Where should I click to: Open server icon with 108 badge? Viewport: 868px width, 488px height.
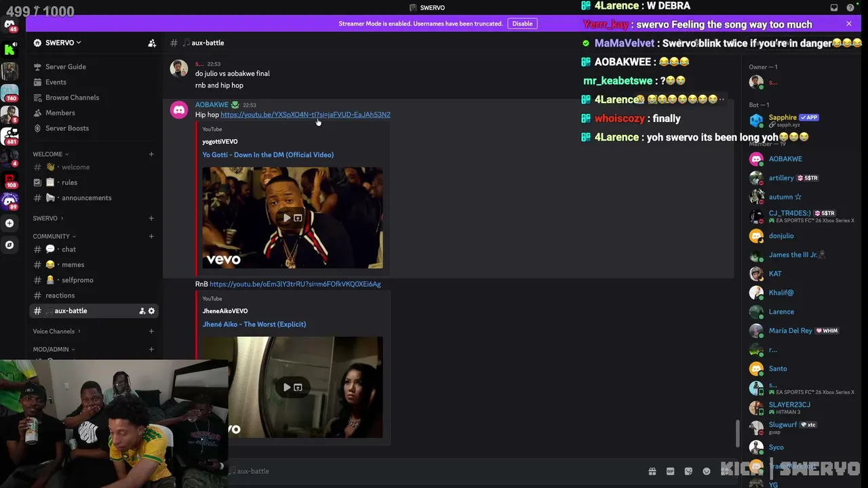coord(9,179)
